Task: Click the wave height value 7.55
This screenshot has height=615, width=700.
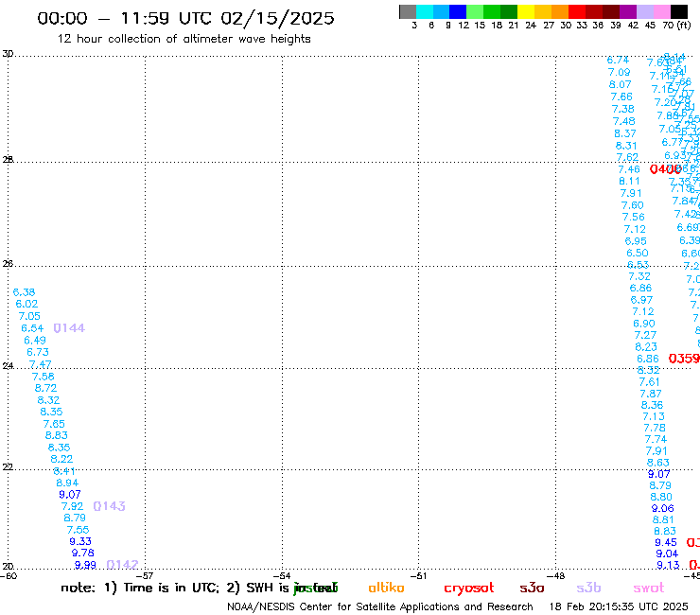Action: coord(79,530)
